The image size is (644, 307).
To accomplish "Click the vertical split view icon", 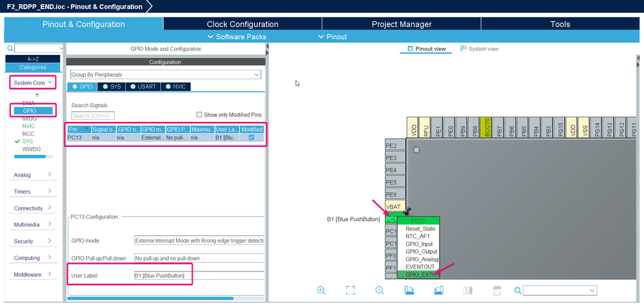I will (467, 291).
